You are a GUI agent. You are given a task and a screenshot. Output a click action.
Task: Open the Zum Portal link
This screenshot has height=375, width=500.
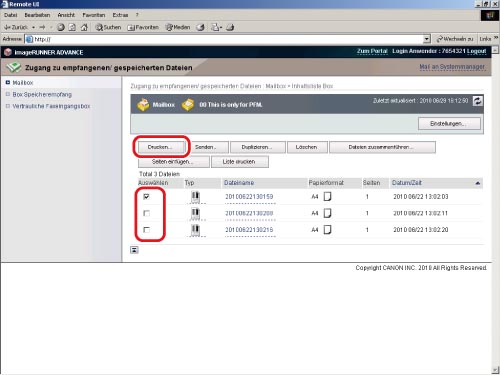coord(372,51)
